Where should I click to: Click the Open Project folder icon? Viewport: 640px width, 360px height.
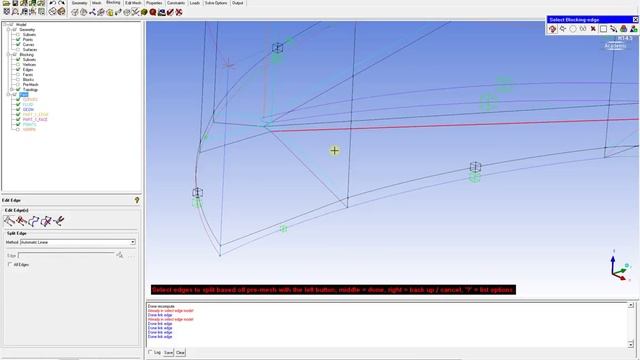tap(7, 3)
